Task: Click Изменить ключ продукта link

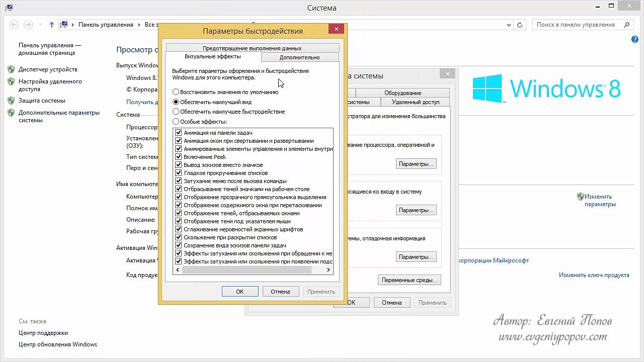Action: (594, 275)
